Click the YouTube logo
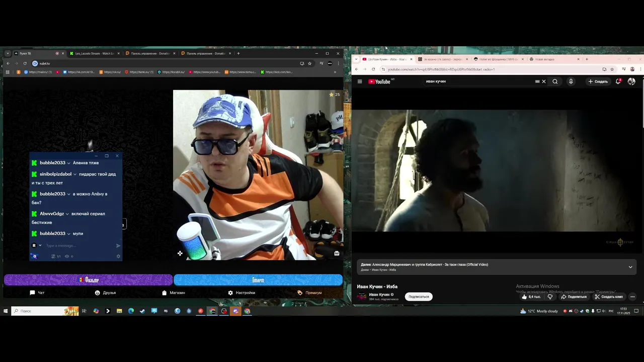Screen dimensions: 644x362 tap(379, 81)
